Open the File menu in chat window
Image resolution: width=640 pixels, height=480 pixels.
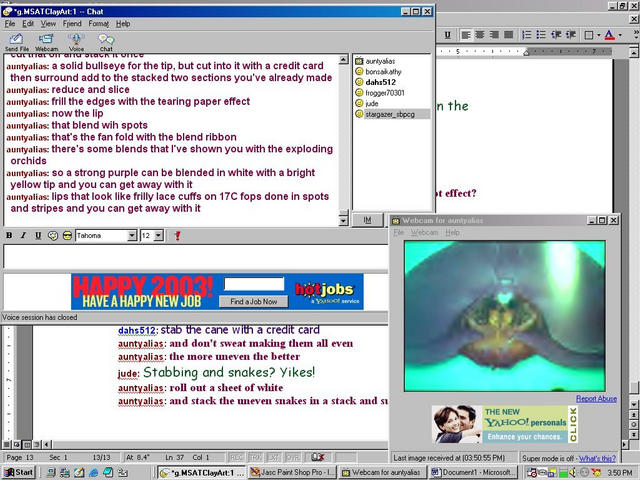10,24
